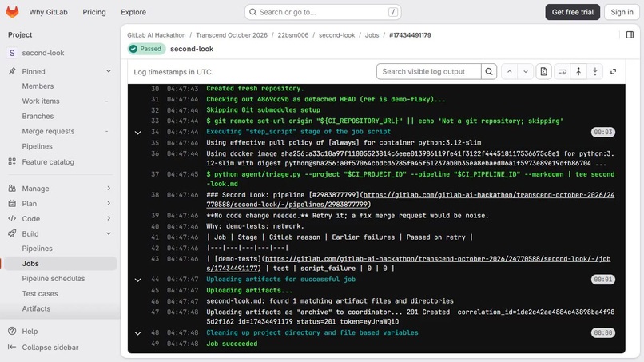The width and height of the screenshot is (644, 362).
Task: Click the 00:03 duration badge
Action: point(603,133)
